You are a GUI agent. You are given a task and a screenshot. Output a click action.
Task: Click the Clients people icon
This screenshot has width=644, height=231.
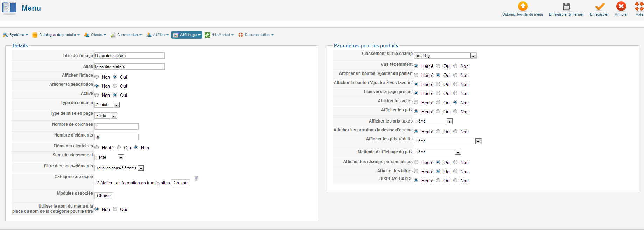click(87, 35)
